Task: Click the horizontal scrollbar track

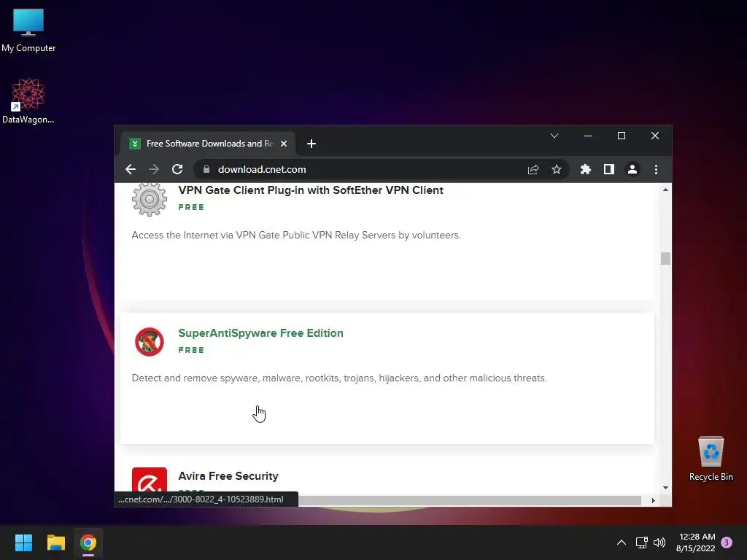Action: click(470, 500)
